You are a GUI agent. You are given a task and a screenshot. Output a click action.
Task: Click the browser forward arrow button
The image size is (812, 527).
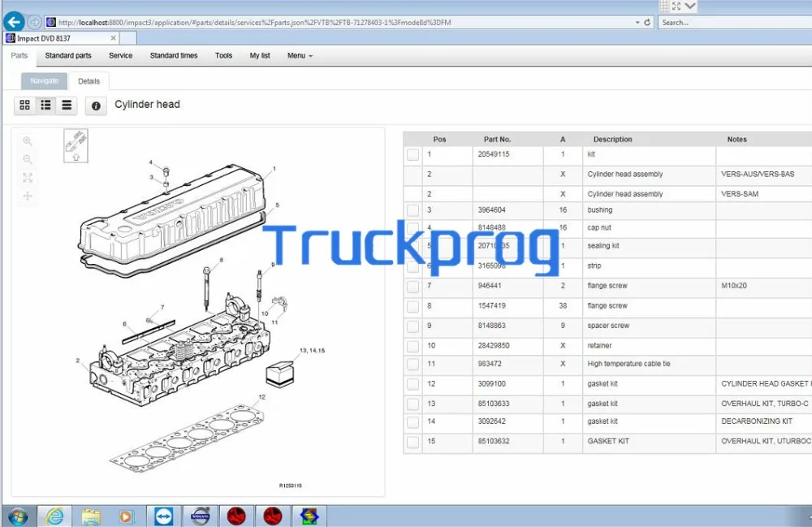[x=34, y=22]
